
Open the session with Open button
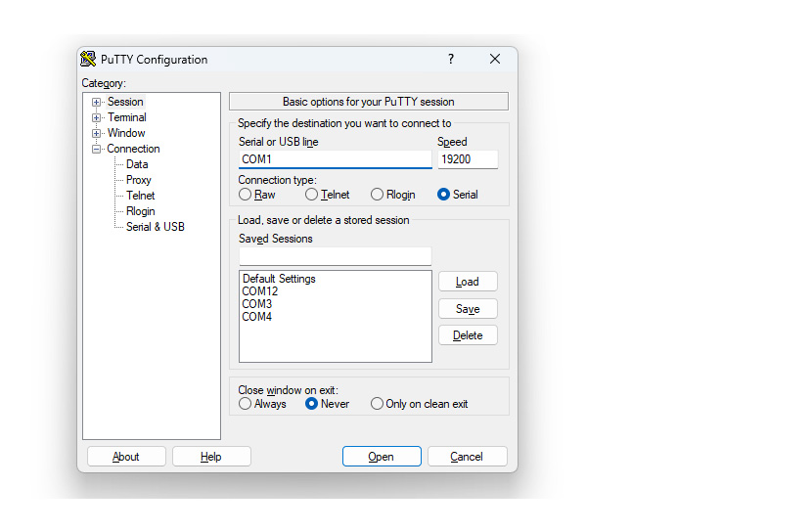(x=382, y=457)
